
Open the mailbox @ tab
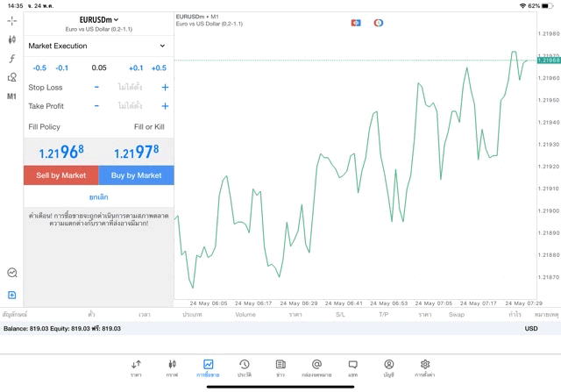tap(316, 368)
